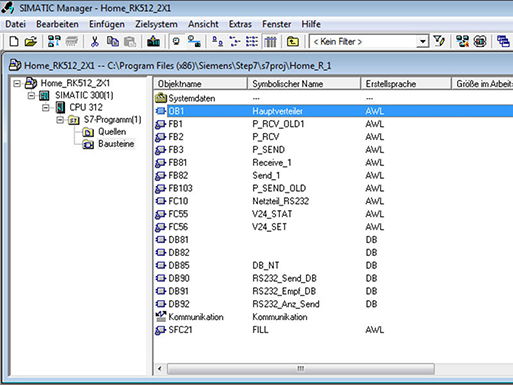Select the FC55 V24_STAT block
Screen dimensions: 513x385
(x=334, y=214)
